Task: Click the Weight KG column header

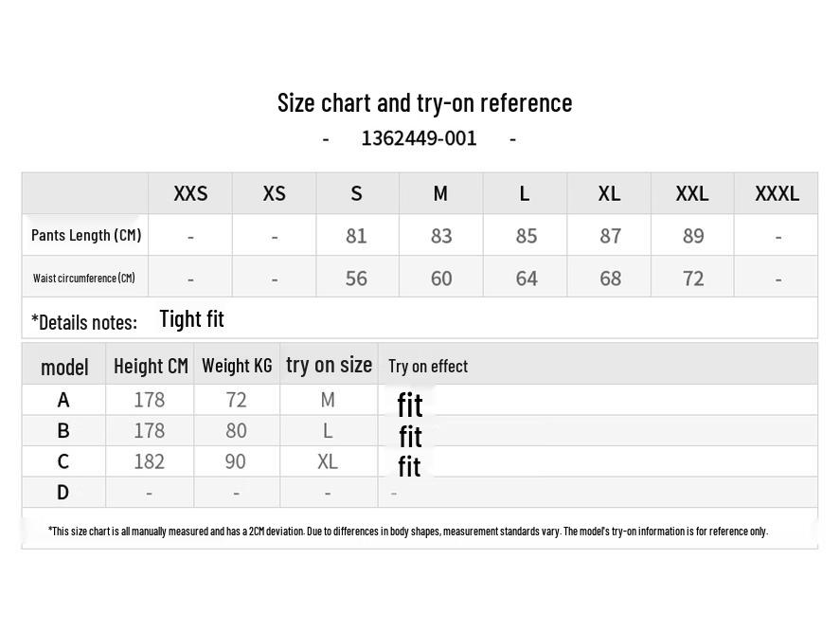Action: tap(237, 366)
